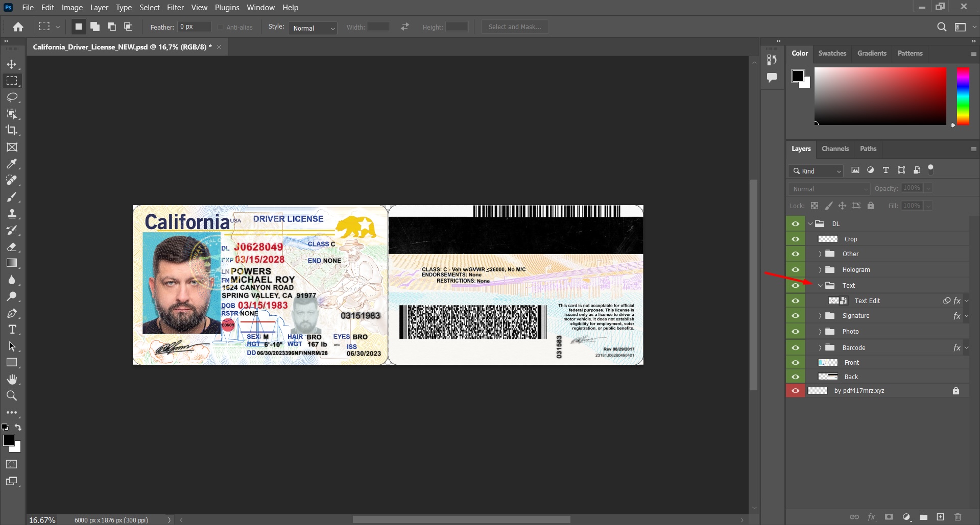This screenshot has height=525, width=980.
Task: Open the Select menu
Action: (x=149, y=7)
